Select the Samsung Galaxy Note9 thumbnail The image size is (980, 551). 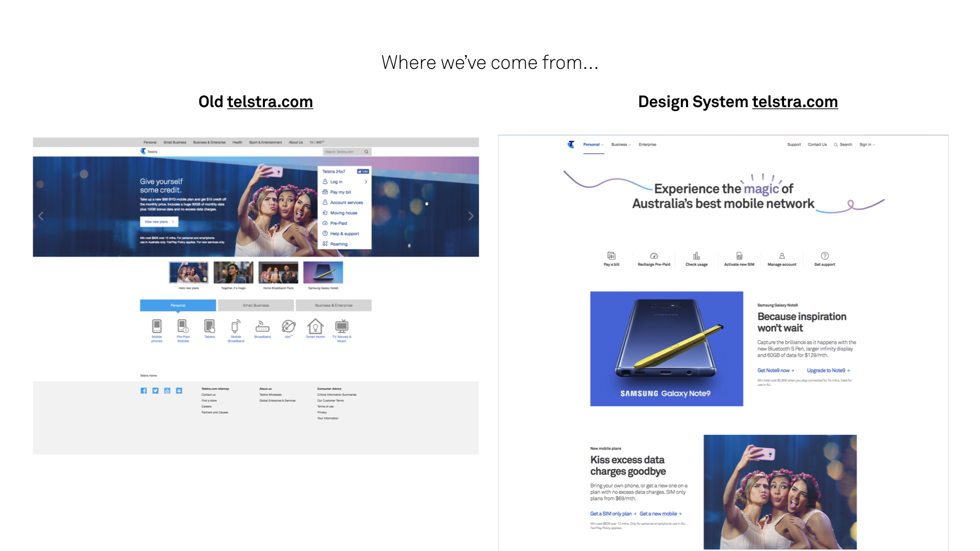(x=323, y=272)
